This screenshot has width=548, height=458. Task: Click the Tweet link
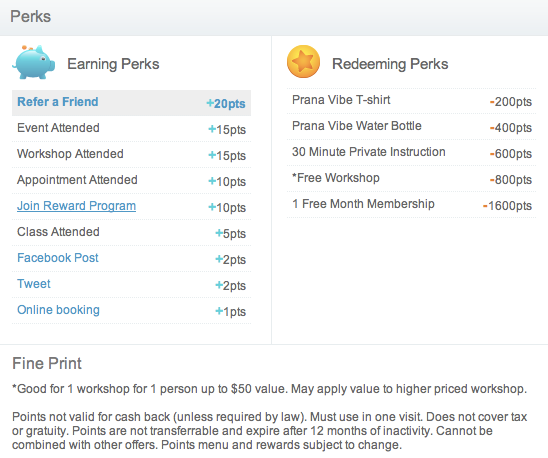click(x=34, y=284)
